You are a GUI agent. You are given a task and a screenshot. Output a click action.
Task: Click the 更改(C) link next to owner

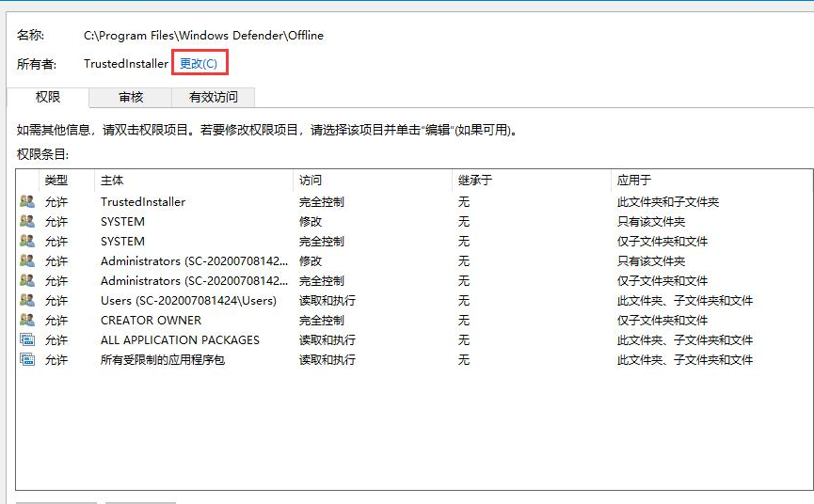198,64
